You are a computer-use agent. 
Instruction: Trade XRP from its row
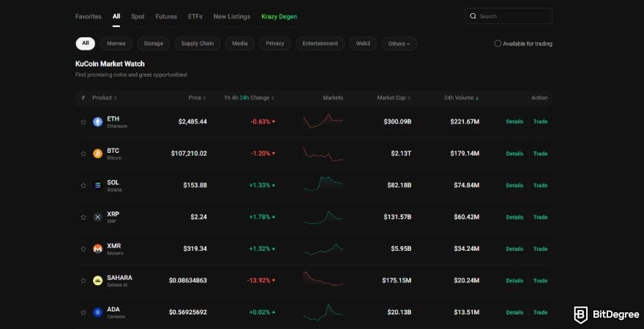point(540,217)
